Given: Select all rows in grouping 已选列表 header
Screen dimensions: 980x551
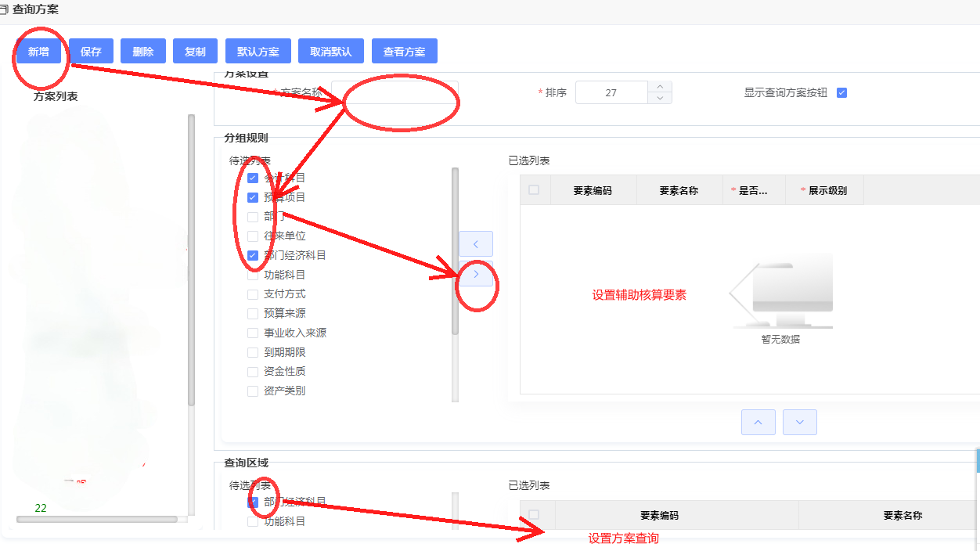Looking at the screenshot, I should coord(534,190).
